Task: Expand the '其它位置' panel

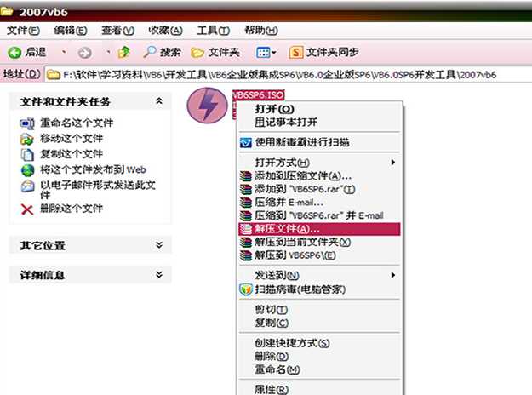Action: point(159,245)
